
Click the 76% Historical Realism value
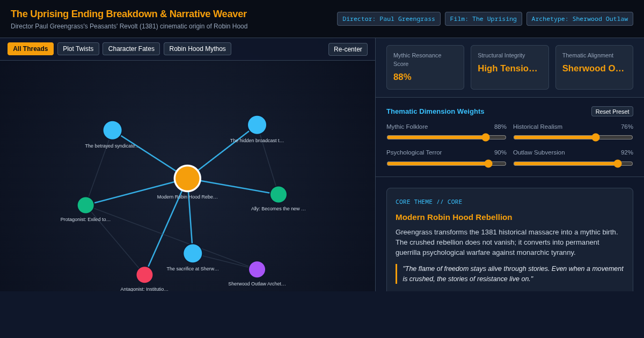(x=627, y=127)
